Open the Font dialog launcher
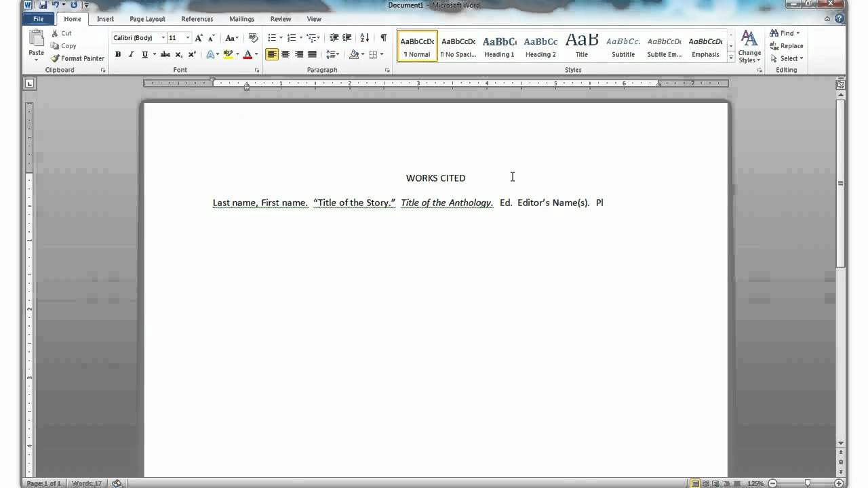Viewport: 868px width, 488px height. tap(257, 70)
